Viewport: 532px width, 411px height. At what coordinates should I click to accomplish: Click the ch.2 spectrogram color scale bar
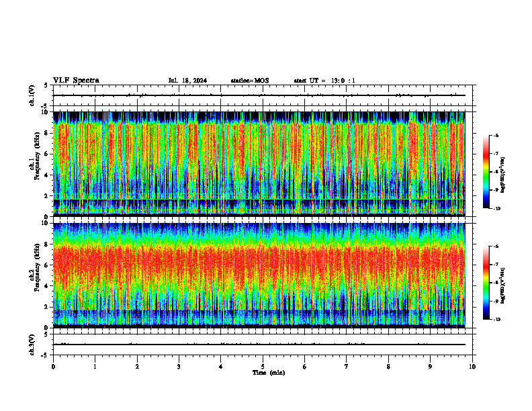pos(486,283)
